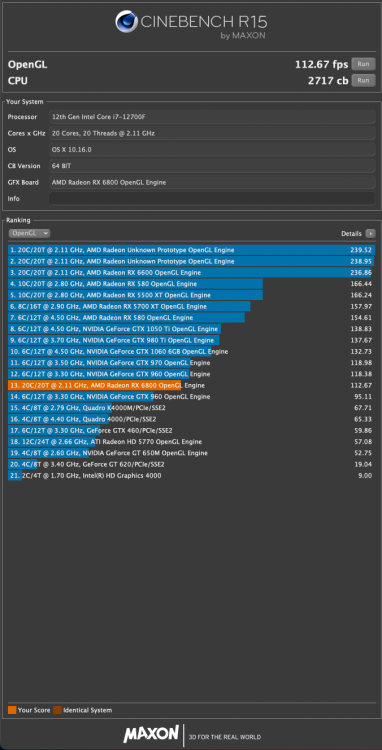Select ranking row 10 GTX 1060 6GB

(192, 352)
